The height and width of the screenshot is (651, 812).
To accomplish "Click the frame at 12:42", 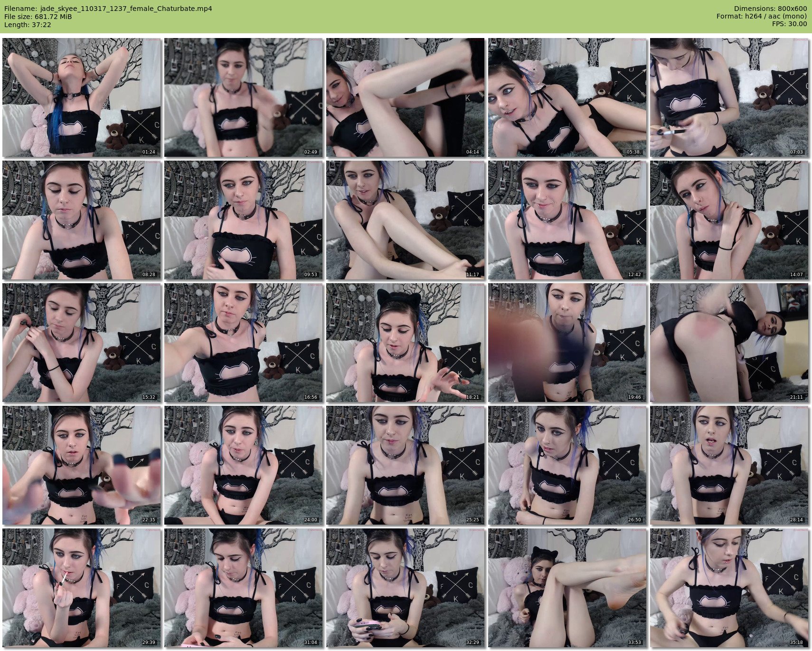I will point(567,220).
